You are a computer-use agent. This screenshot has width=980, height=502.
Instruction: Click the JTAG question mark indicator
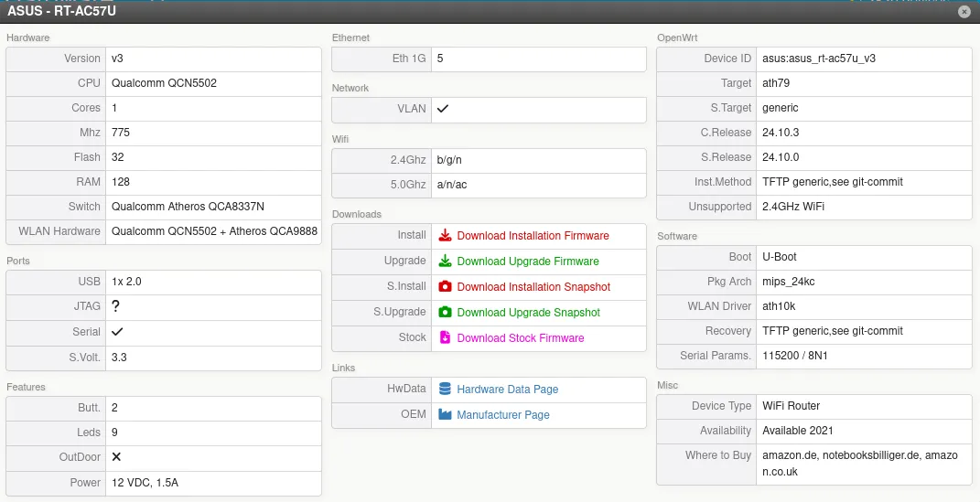click(x=116, y=307)
